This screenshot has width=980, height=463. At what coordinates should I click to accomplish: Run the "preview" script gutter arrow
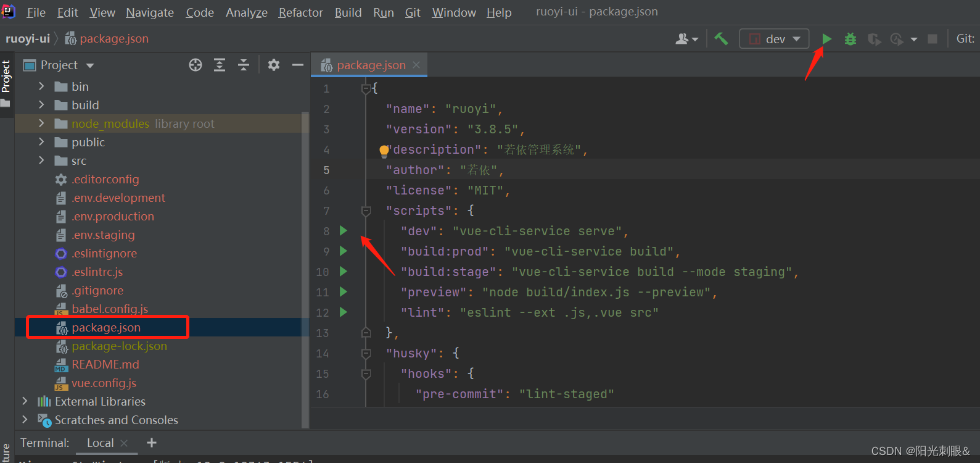(344, 291)
